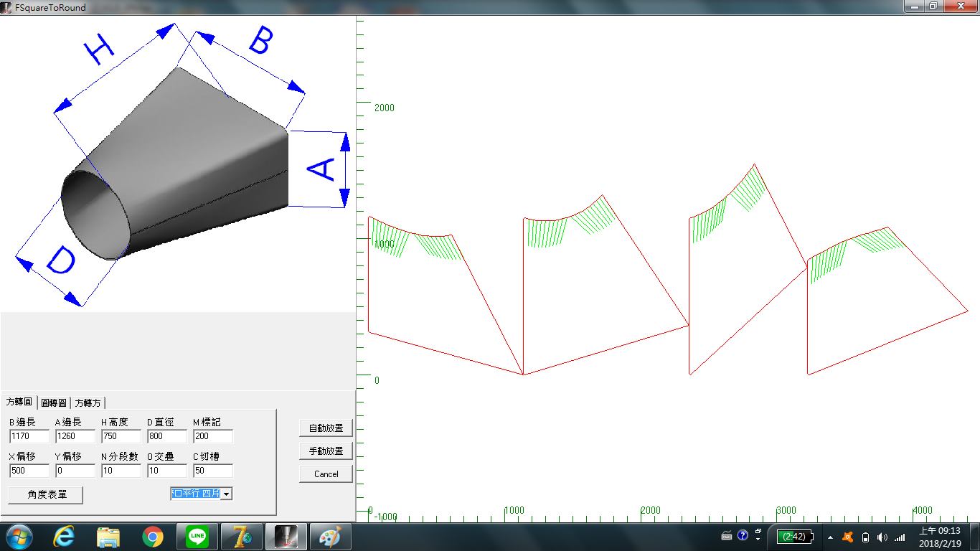Click the H 高度 input field
The image size is (980, 551).
click(x=121, y=436)
